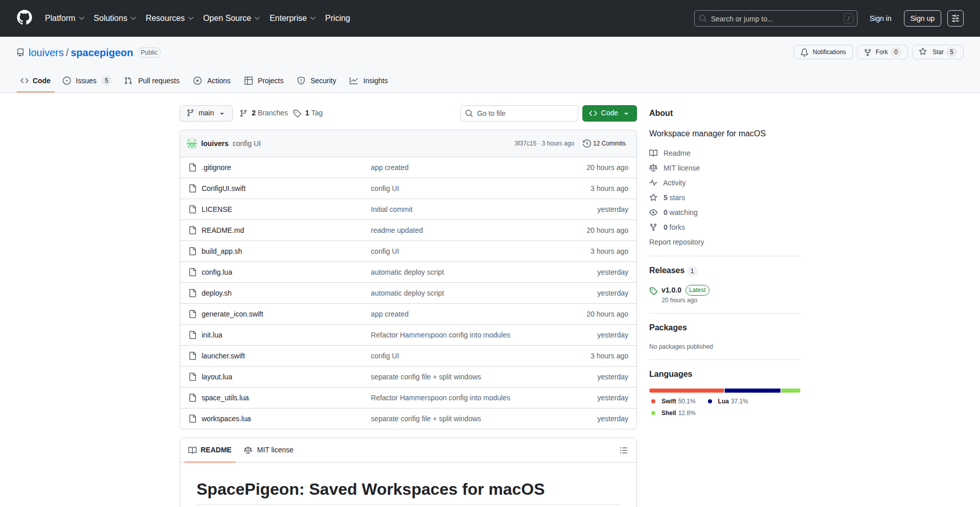
Task: Click the file icon beside launcher.swift
Action: [192, 356]
